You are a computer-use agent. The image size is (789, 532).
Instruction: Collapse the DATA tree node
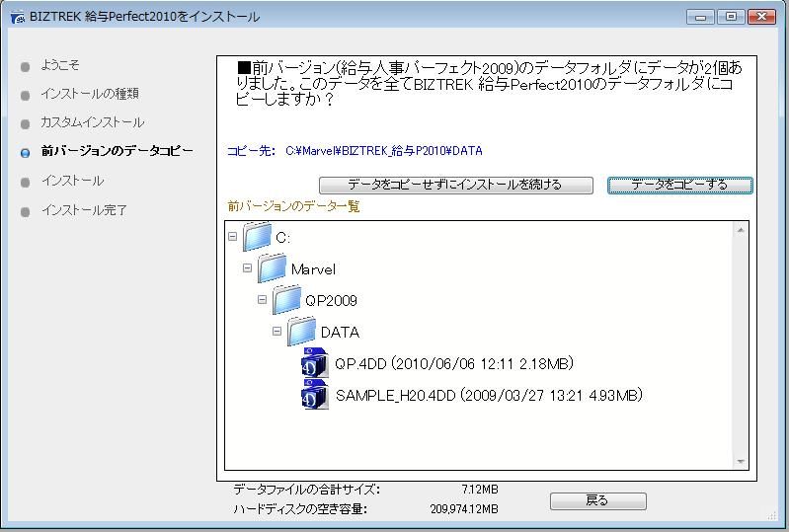tap(276, 332)
